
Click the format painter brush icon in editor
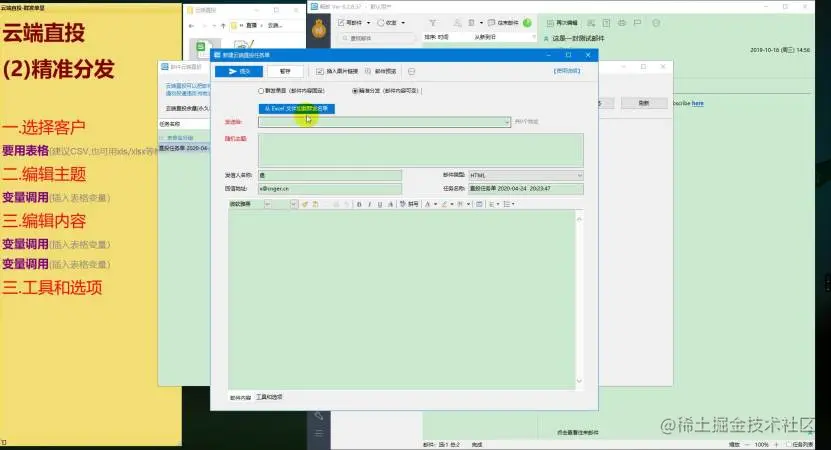305,204
